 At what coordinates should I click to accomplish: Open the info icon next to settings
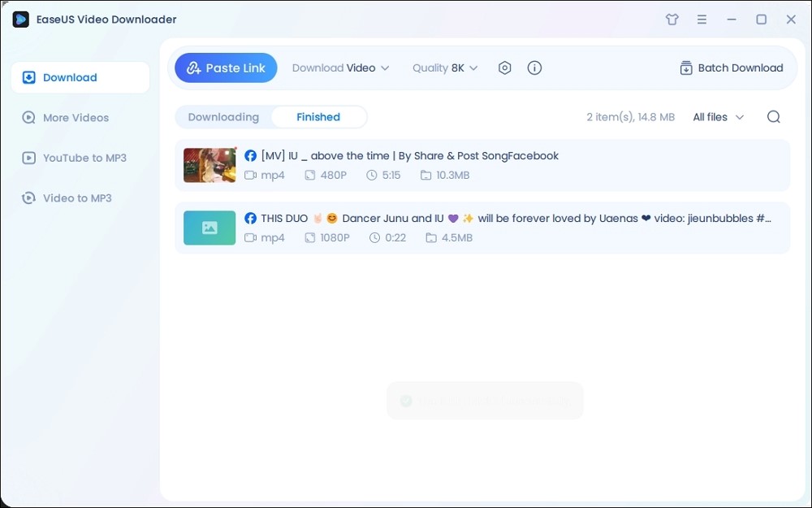pos(534,68)
